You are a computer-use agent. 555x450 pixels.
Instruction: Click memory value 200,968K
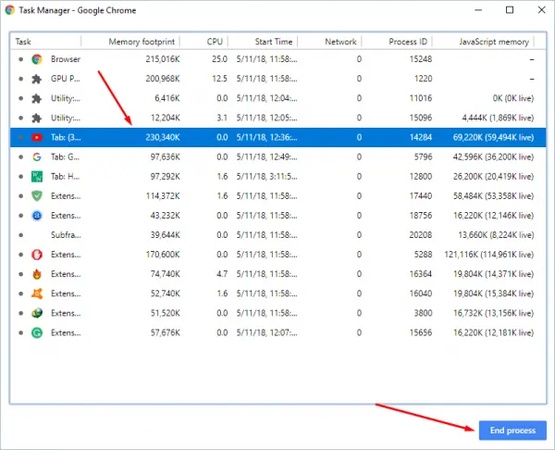coord(162,79)
